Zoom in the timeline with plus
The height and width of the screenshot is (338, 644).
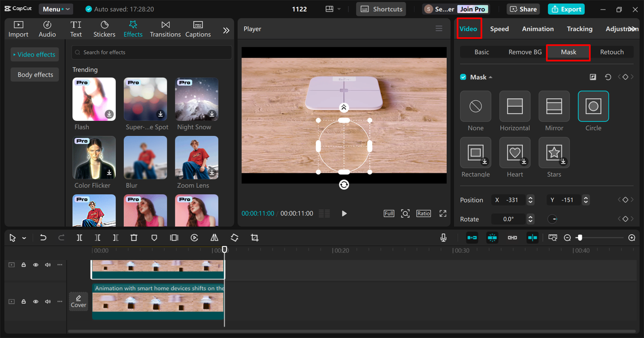632,238
